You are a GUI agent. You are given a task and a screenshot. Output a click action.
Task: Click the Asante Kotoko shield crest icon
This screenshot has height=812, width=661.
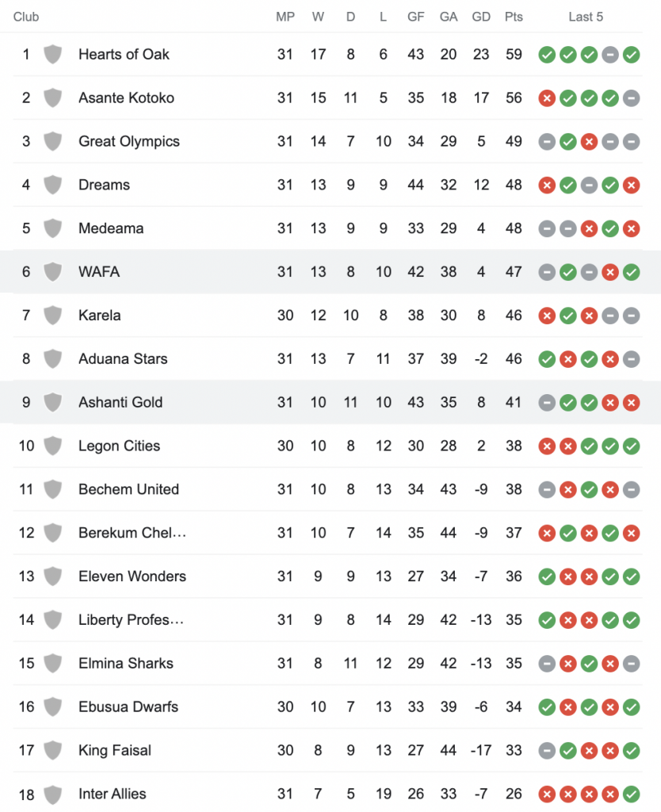click(x=53, y=98)
